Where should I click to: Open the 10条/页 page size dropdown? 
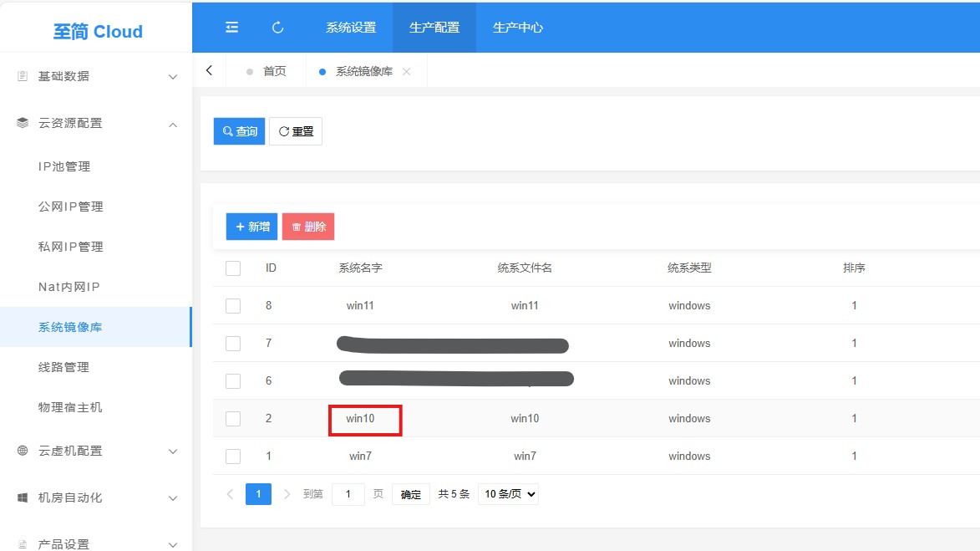tap(508, 493)
